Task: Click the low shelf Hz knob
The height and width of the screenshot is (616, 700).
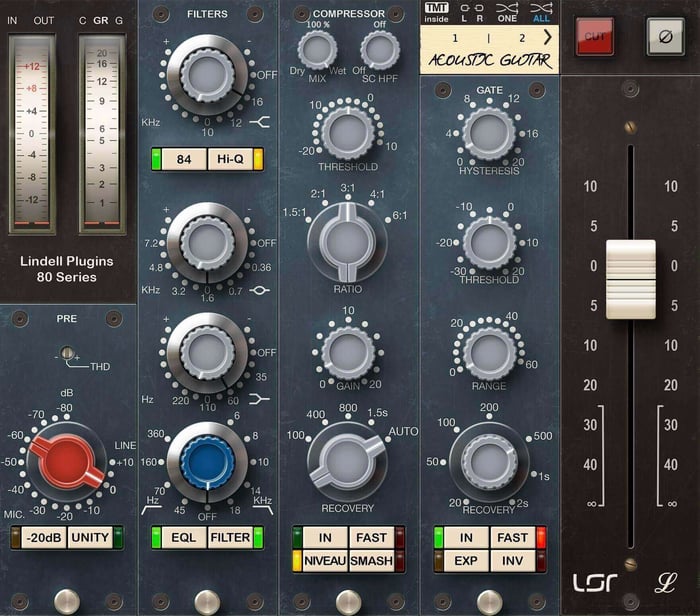Action: [207, 353]
